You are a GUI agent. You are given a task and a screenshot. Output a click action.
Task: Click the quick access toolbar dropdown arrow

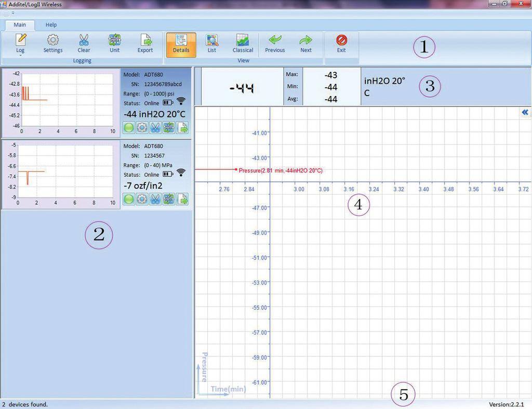click(13, 13)
